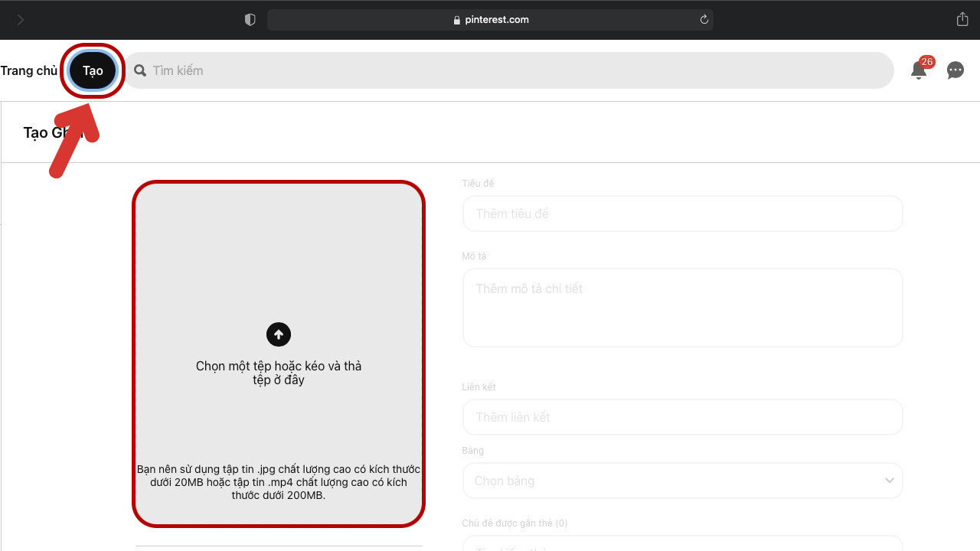This screenshot has height=551, width=980.
Task: Click the Safari privacy shield icon
Action: point(250,20)
